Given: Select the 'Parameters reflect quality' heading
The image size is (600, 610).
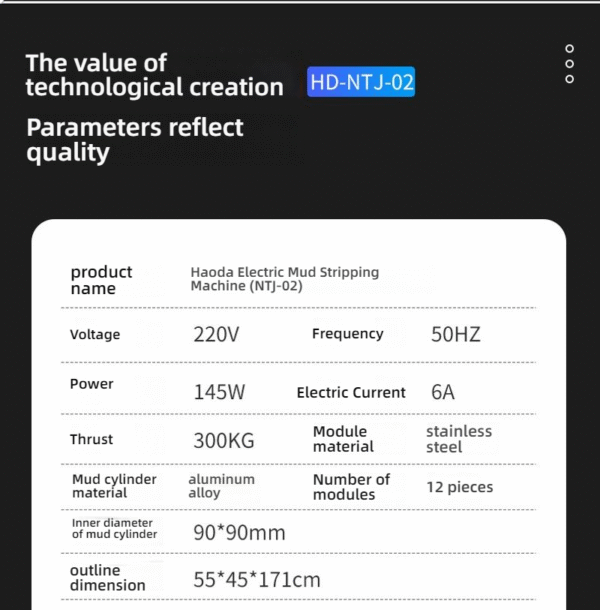Looking at the screenshot, I should [135, 140].
